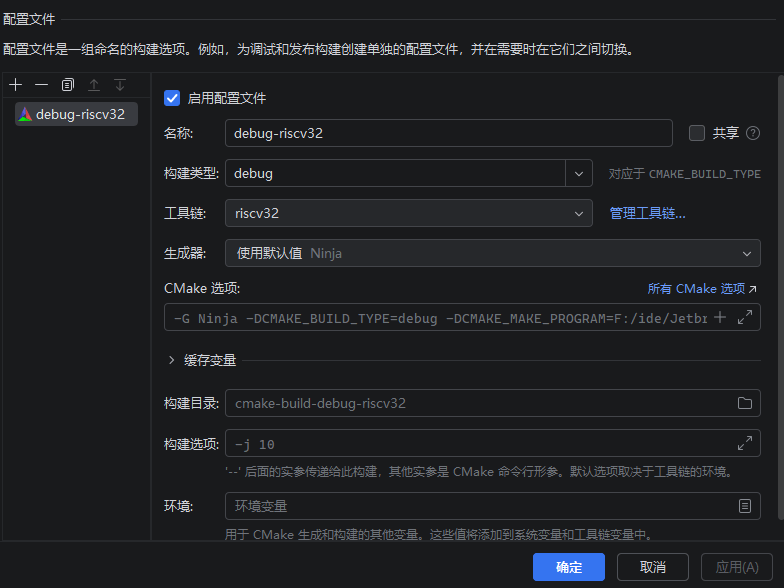The image size is (784, 588).
Task: Toggle the 启用配置文件 checkbox
Action: click(172, 98)
